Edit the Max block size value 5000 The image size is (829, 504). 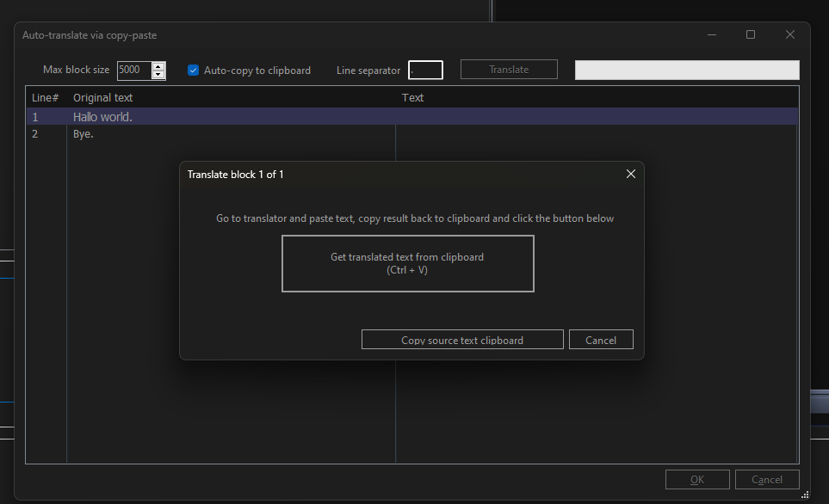tap(133, 70)
